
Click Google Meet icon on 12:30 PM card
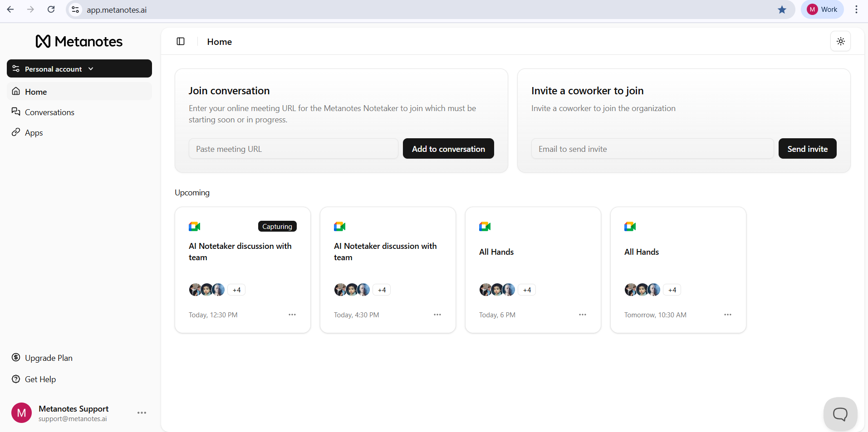point(195,226)
